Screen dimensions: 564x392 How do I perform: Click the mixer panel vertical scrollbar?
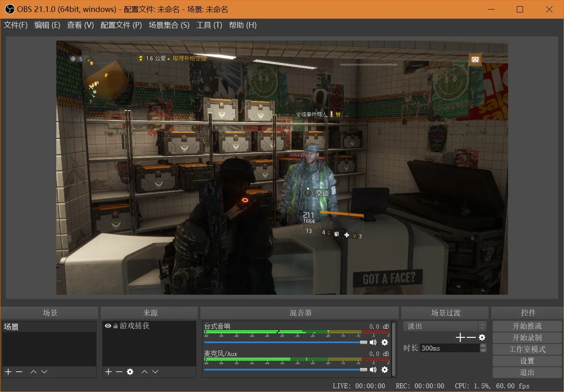[x=394, y=349]
